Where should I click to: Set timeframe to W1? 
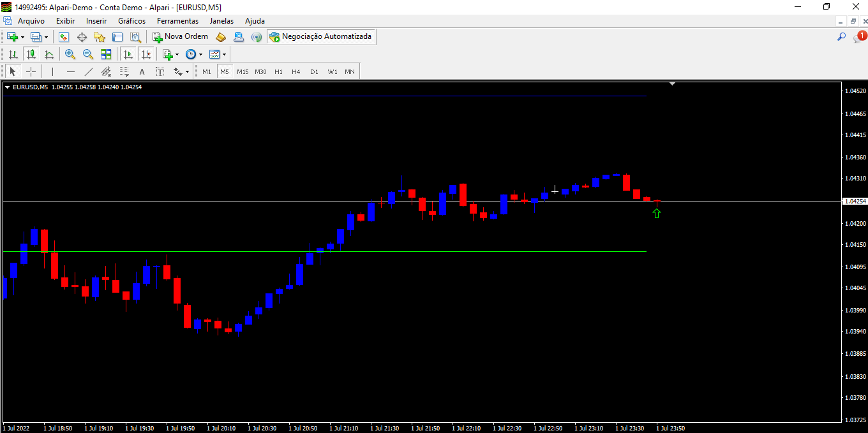[x=333, y=71]
